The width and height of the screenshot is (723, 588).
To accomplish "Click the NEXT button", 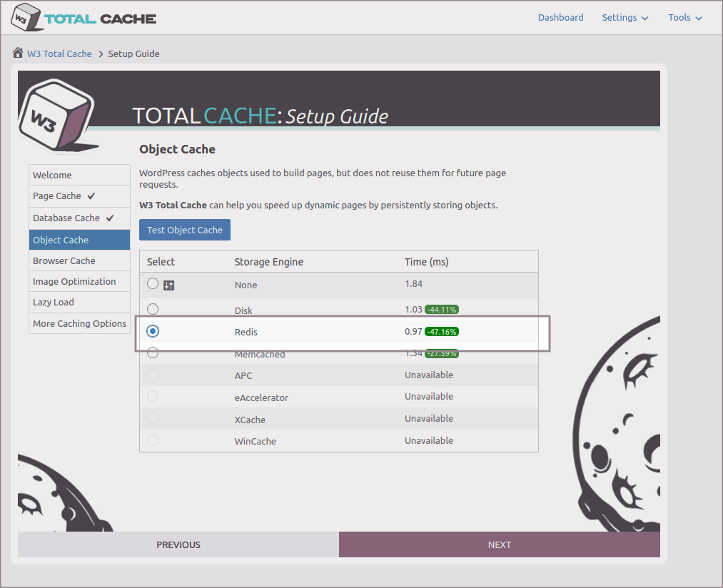I will [x=499, y=544].
